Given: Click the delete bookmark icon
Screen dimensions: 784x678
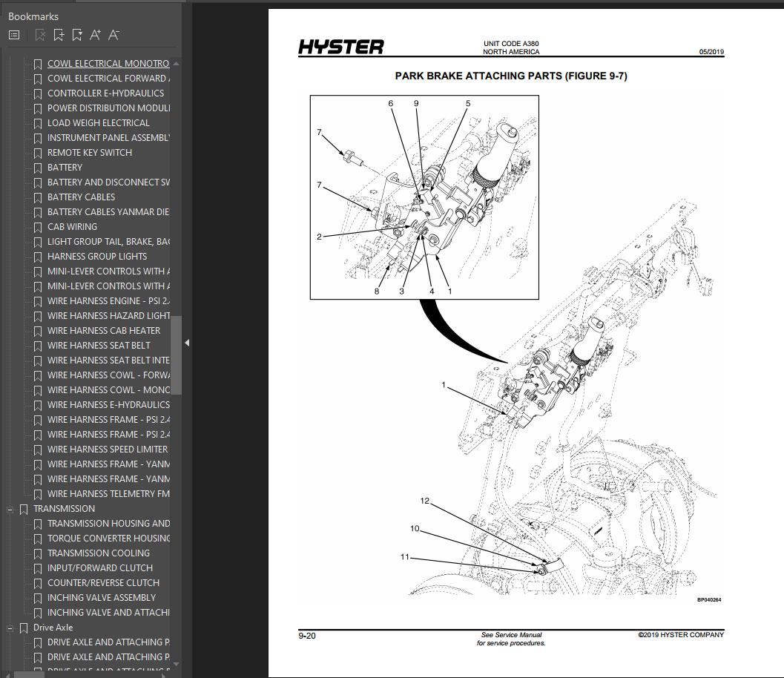Looking at the screenshot, I should (39, 35).
